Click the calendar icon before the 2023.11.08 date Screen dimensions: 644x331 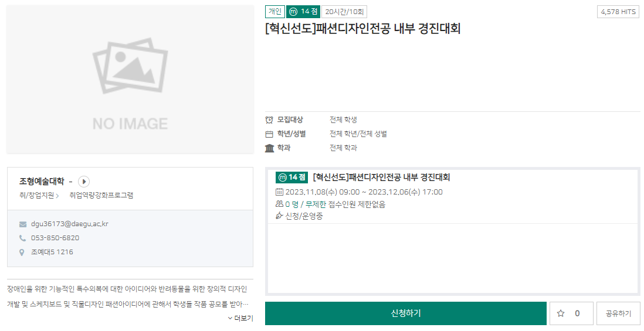[x=279, y=192]
